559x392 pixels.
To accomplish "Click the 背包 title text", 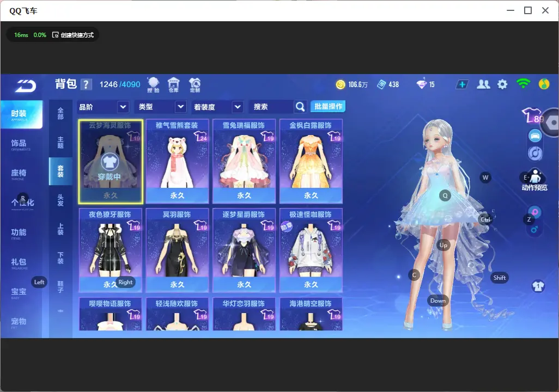I will point(65,84).
